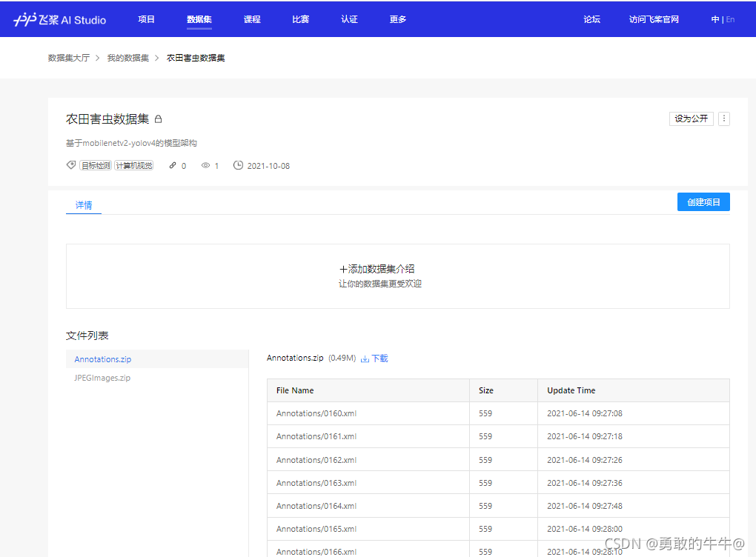Click timestamp 2021-06-14 09:27:18
This screenshot has height=557, width=756.
(584, 436)
